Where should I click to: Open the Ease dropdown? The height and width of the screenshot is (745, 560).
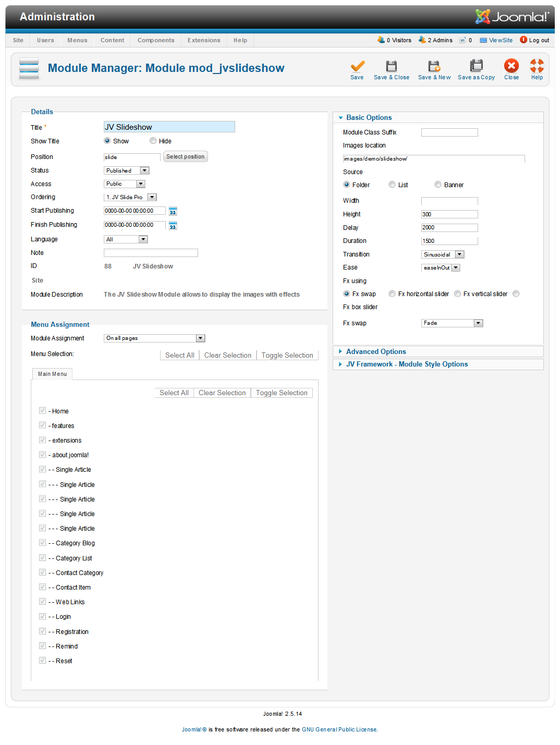coord(441,267)
